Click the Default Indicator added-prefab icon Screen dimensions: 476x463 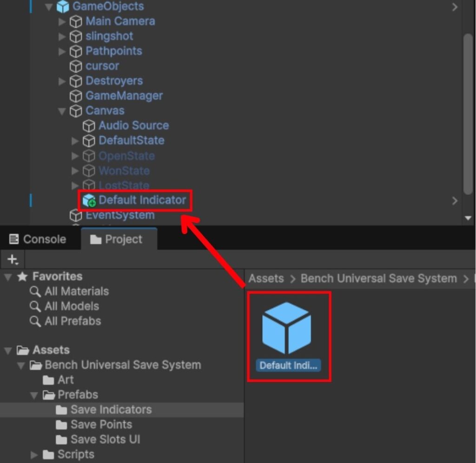tap(89, 201)
